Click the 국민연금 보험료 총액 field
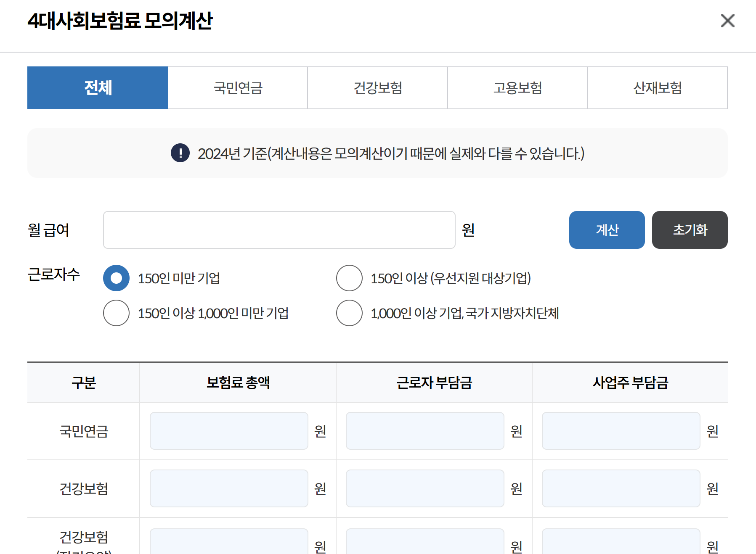Screen dimensions: 756x554 coord(229,431)
